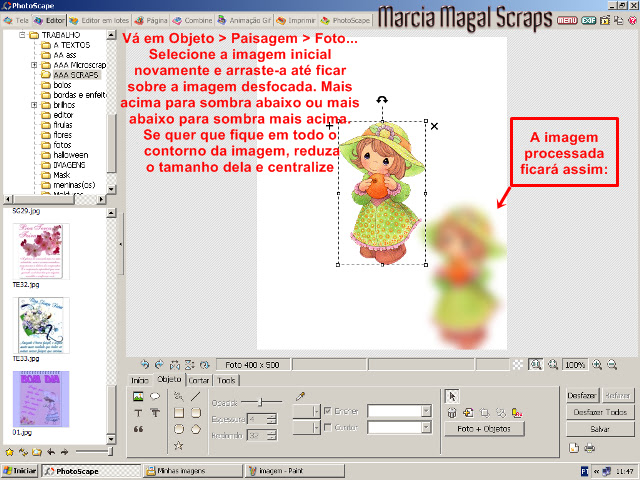Viewport: 640px width, 480px height.
Task: Click the favorites star icon under thumbnails
Action: pos(9,452)
